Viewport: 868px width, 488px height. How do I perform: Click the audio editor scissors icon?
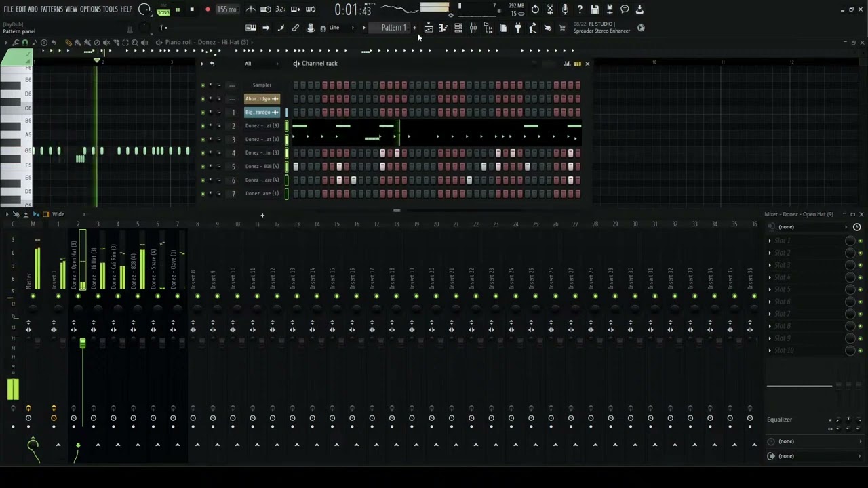[550, 9]
